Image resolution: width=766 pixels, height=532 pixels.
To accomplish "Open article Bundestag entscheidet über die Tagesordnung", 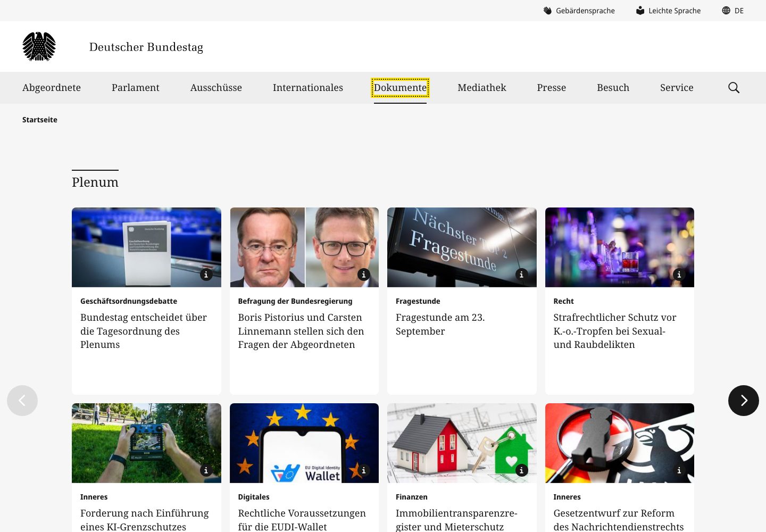I will coord(144,331).
